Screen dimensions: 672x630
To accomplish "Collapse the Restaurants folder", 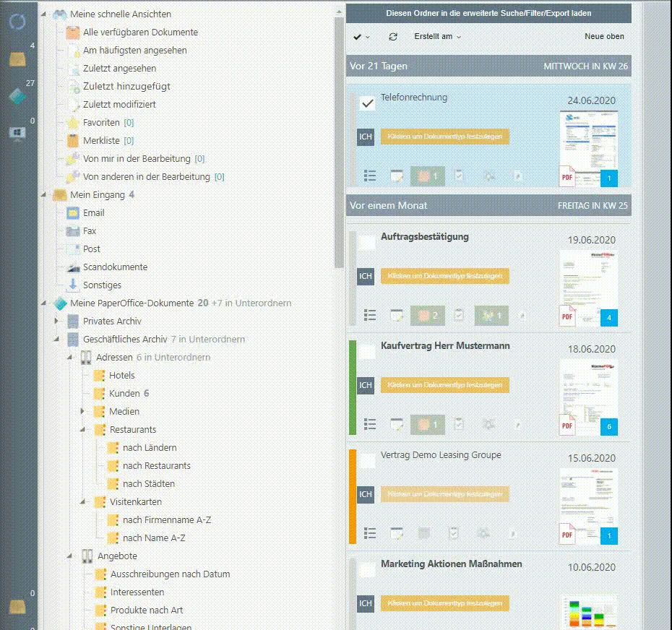I will tap(82, 429).
